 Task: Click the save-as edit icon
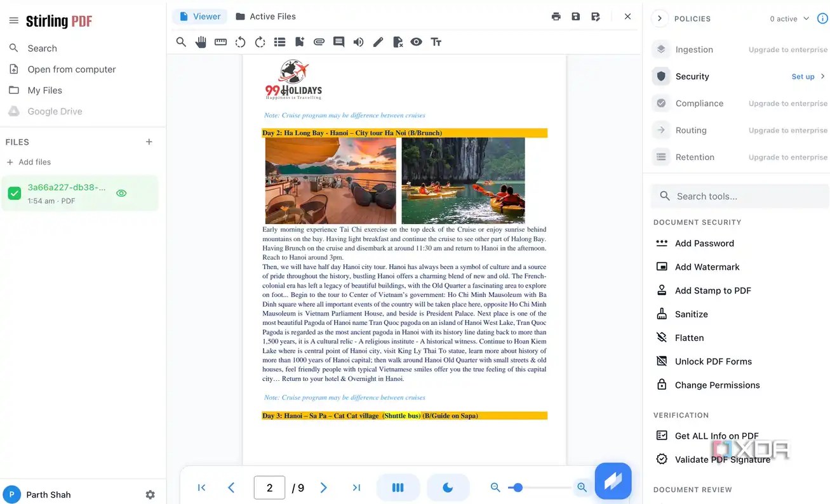595,17
